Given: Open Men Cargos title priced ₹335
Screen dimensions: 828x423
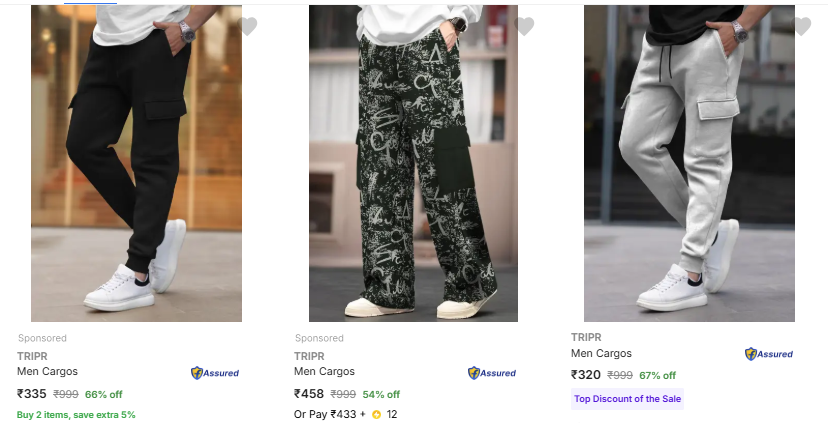Looking at the screenshot, I should (47, 371).
